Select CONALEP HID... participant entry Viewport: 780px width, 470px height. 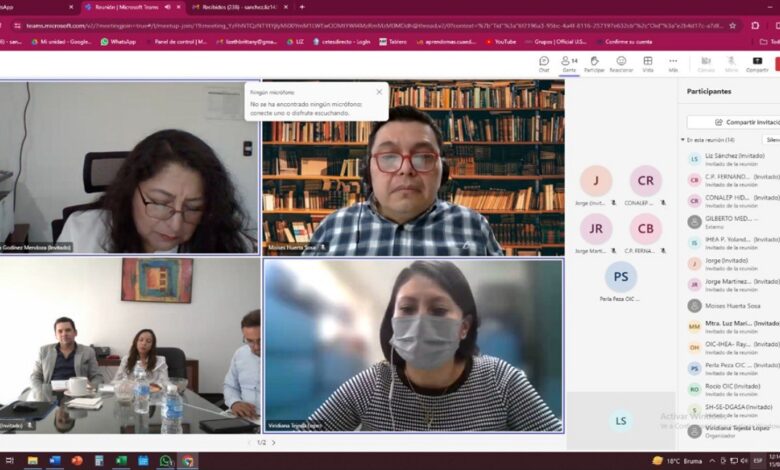click(733, 201)
